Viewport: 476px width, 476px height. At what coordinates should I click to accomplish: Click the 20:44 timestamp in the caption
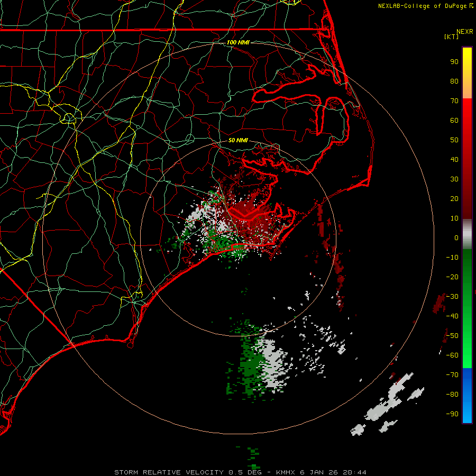[354, 472]
